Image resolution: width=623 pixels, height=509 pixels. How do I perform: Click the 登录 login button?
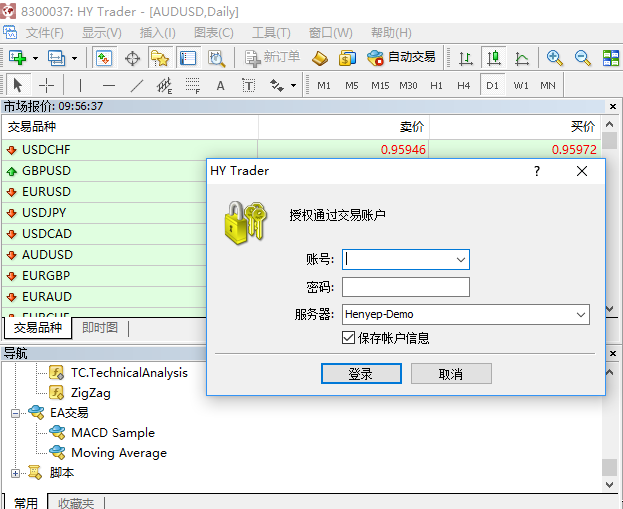[x=361, y=374]
